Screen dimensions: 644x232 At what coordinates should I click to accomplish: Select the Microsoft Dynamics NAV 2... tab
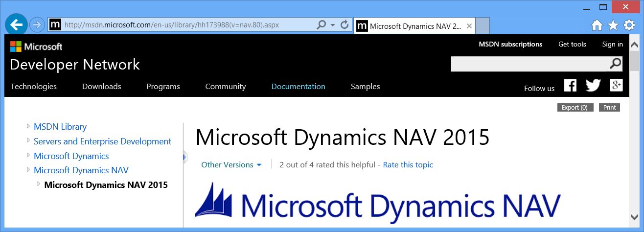pos(414,26)
